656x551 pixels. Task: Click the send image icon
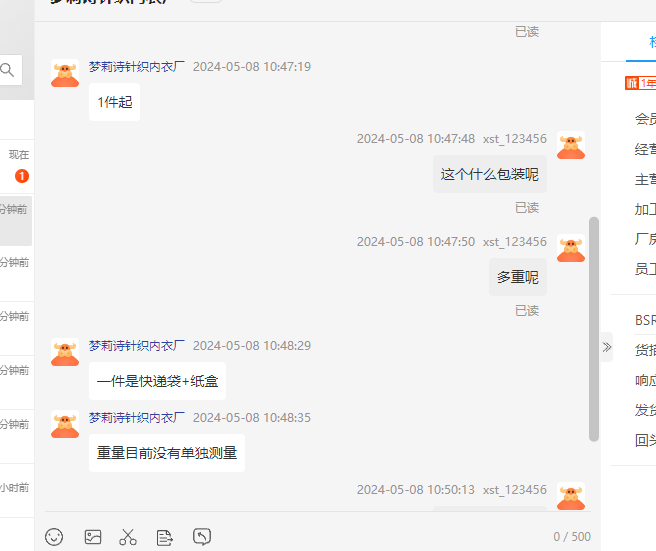[93, 537]
